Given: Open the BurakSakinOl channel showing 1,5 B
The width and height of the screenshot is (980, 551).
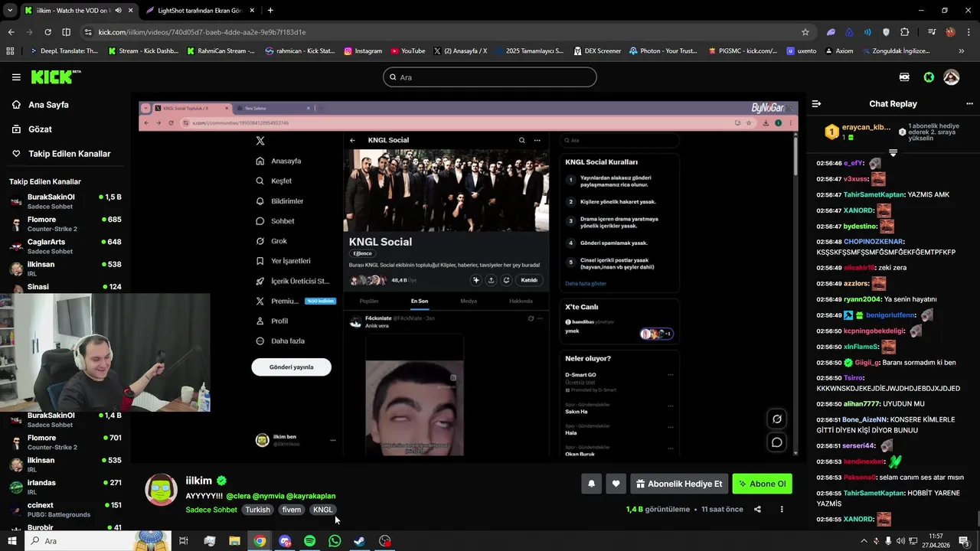Looking at the screenshot, I should click(x=66, y=201).
